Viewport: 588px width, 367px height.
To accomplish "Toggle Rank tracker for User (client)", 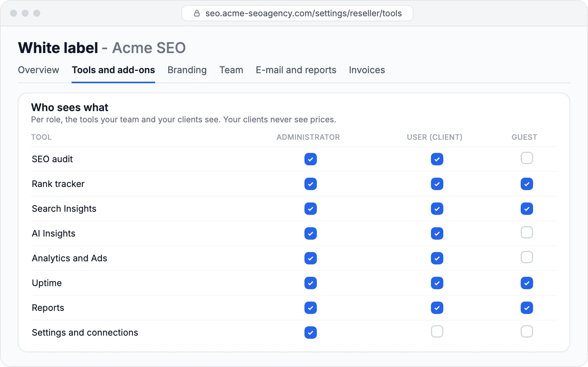I will click(437, 184).
